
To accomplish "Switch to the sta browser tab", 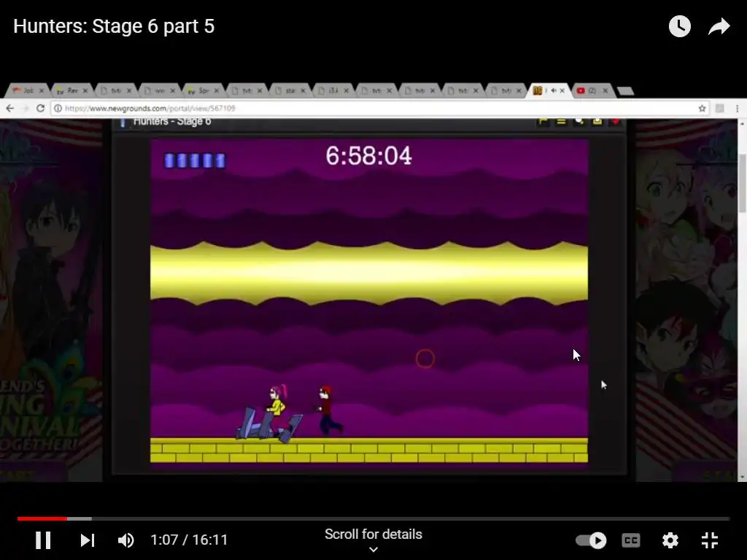I will click(x=290, y=90).
